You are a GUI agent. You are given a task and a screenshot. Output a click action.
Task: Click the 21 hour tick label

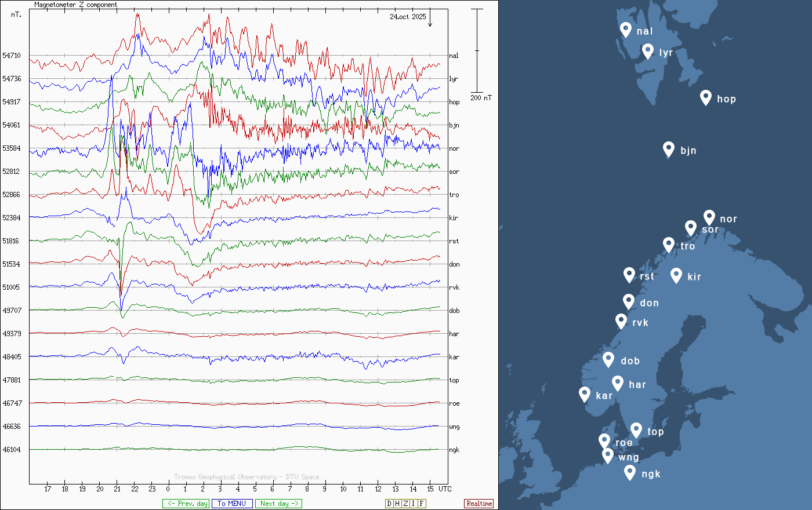(117, 489)
